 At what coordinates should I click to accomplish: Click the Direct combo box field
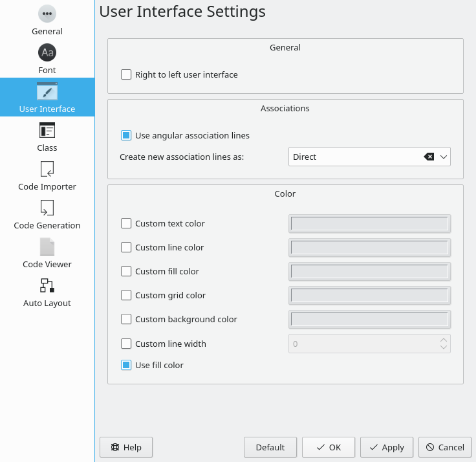pyautogui.click(x=369, y=157)
